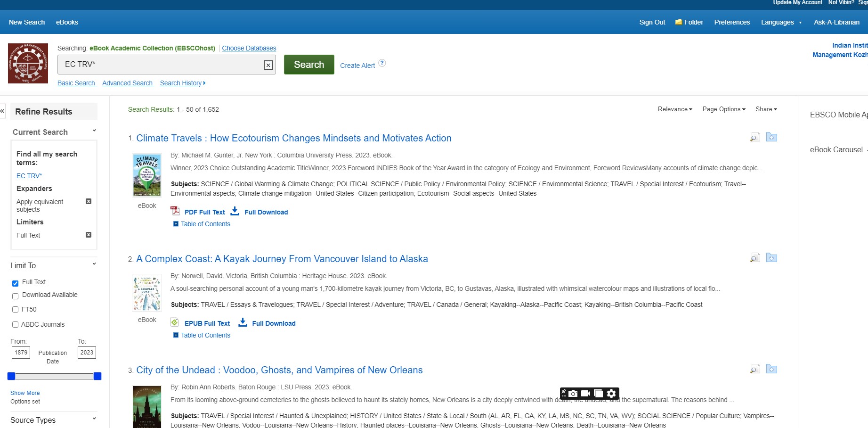Image resolution: width=868 pixels, height=428 pixels.
Task: Click right handle of Publication Date slider
Action: (97, 376)
